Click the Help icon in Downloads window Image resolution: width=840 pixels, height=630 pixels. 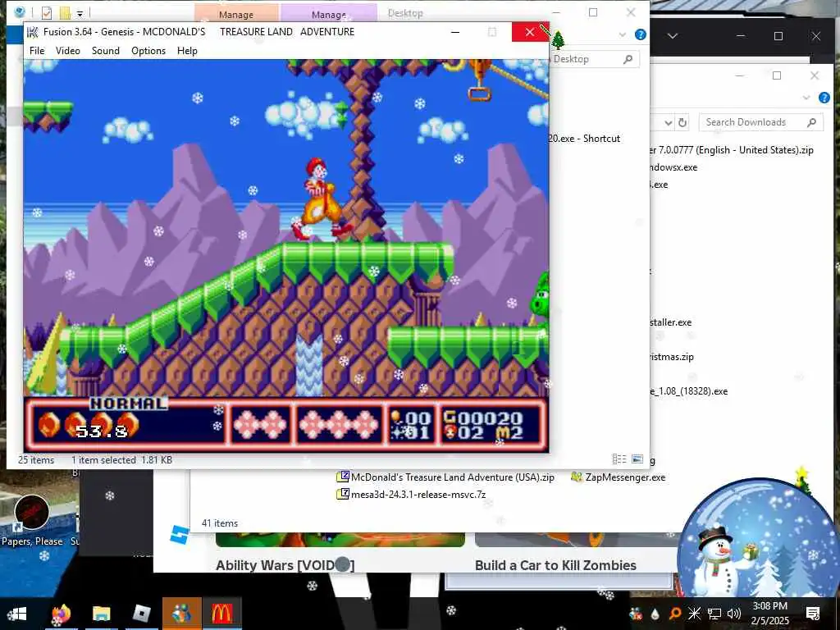point(824,98)
